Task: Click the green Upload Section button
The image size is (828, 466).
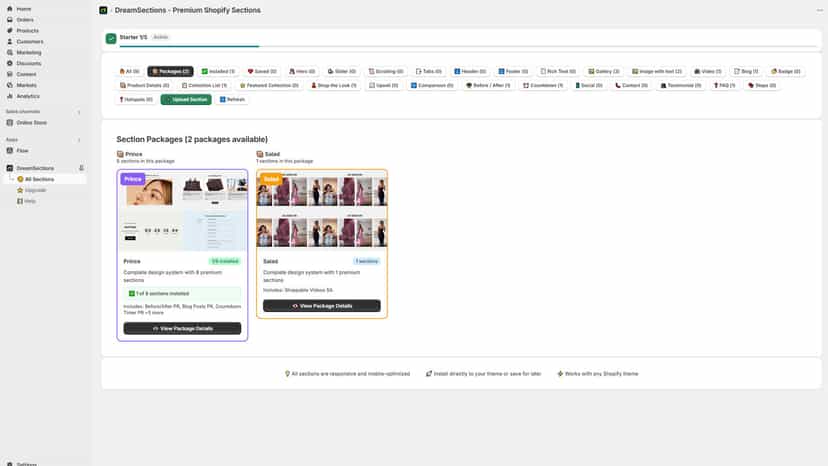Action: pyautogui.click(x=186, y=99)
